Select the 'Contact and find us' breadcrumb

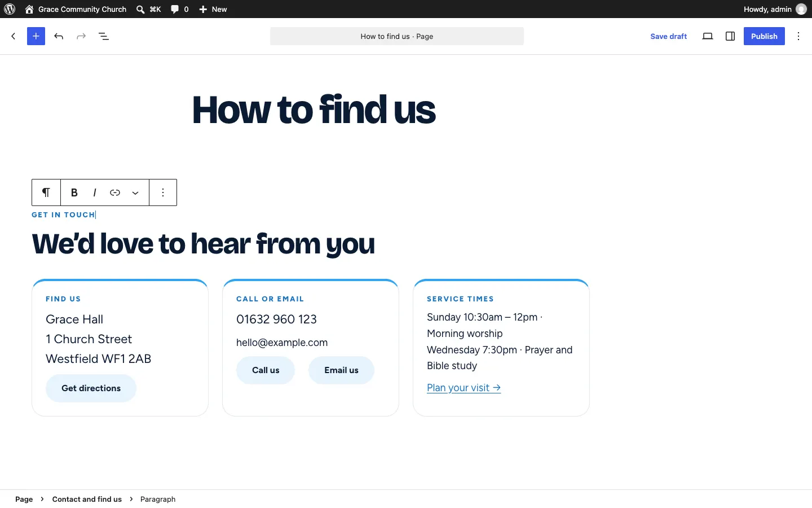[87, 499]
